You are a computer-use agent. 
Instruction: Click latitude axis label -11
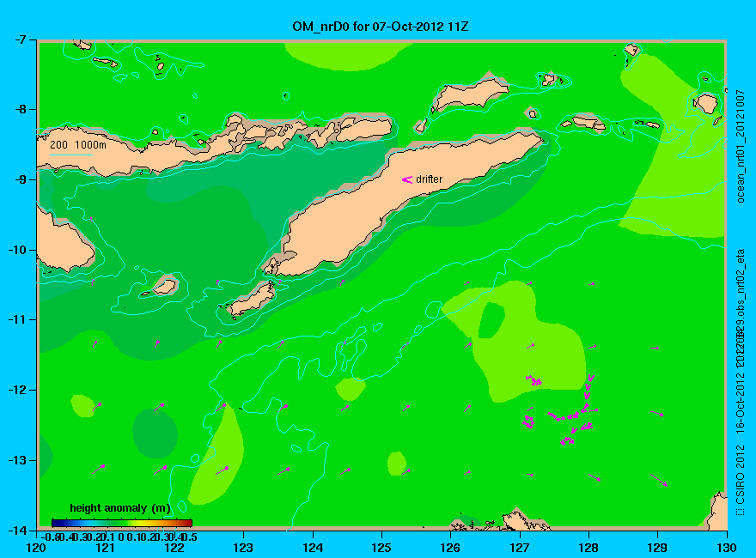[x=17, y=319]
